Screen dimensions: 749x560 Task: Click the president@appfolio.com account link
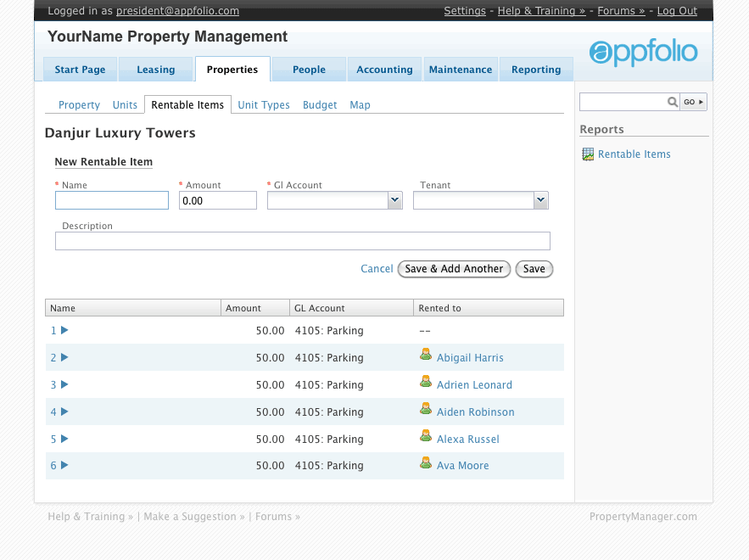pos(177,11)
